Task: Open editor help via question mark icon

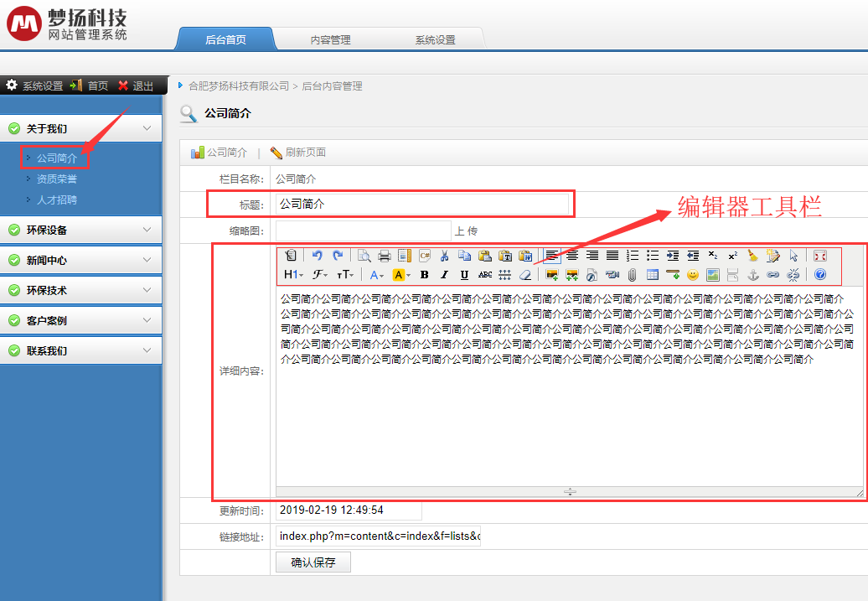Action: (x=820, y=274)
